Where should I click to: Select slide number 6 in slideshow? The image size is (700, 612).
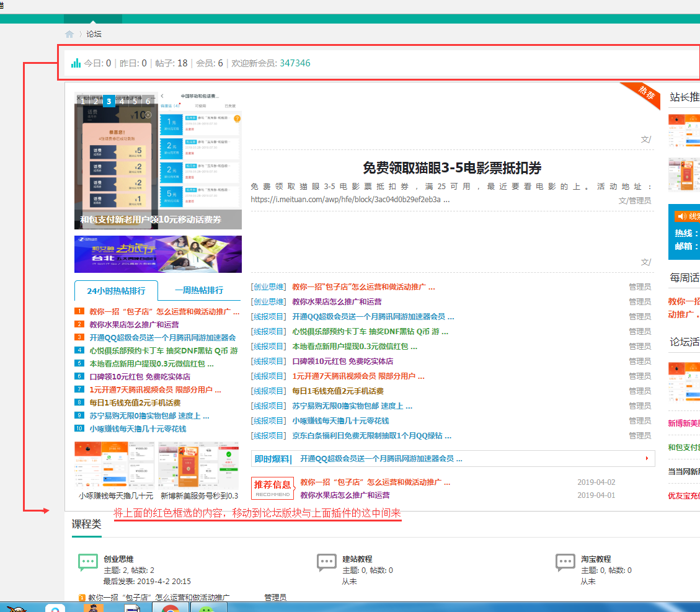(148, 101)
